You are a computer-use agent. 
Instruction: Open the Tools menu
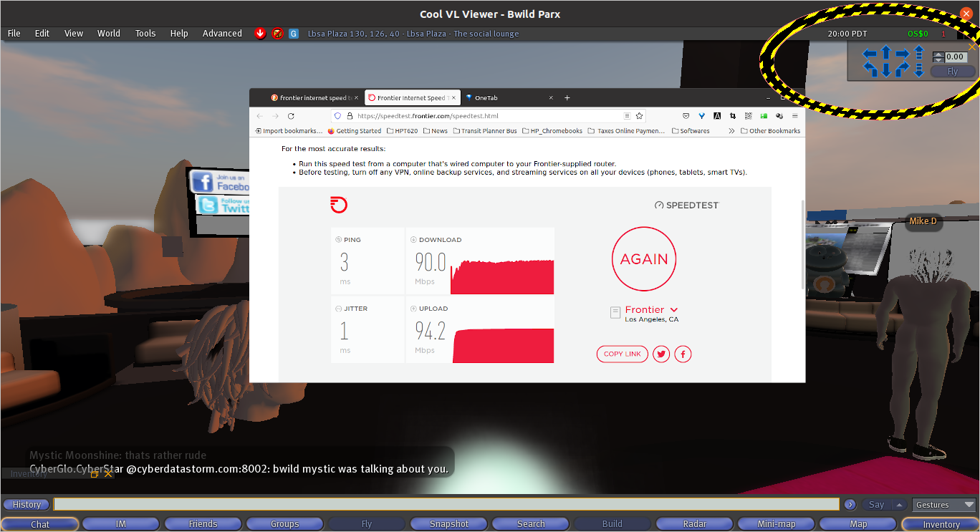click(x=145, y=34)
